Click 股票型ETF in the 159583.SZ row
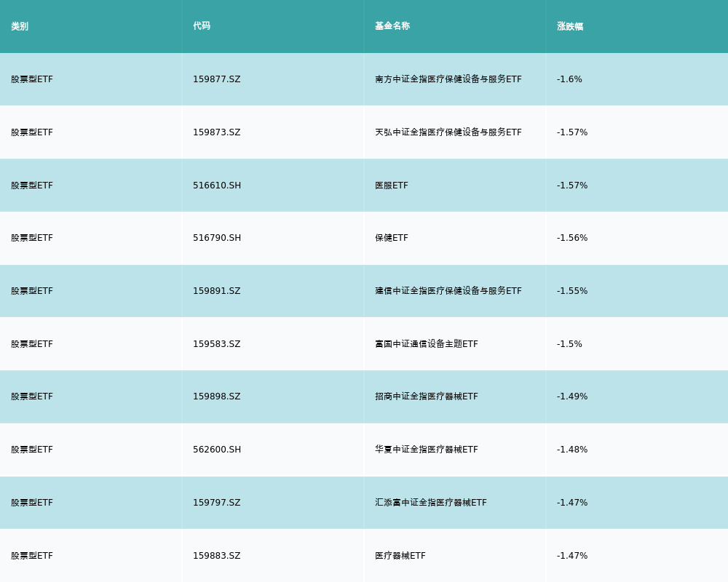Screen dimensions: 728x582 pos(32,344)
